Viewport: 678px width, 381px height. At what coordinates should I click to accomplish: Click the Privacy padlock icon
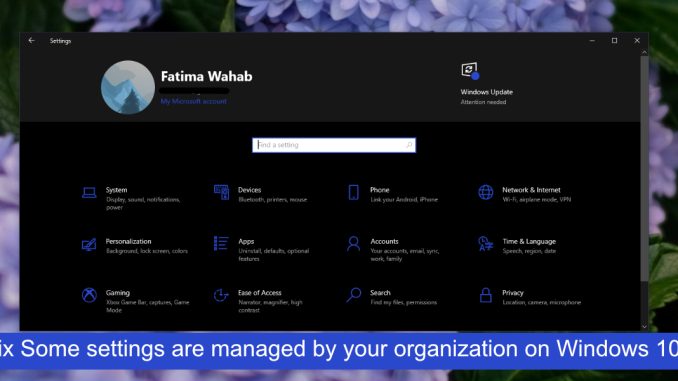(x=486, y=295)
